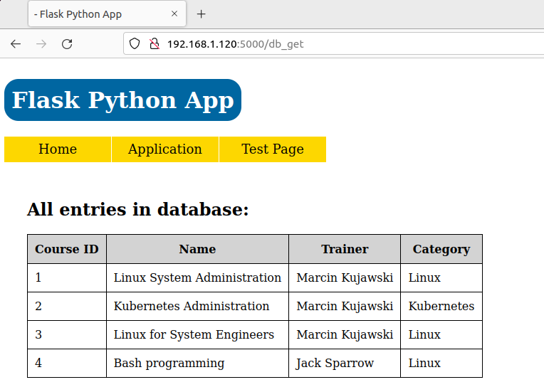Click the shield tracking protection icon
Image resolution: width=544 pixels, height=392 pixels.
(x=135, y=44)
